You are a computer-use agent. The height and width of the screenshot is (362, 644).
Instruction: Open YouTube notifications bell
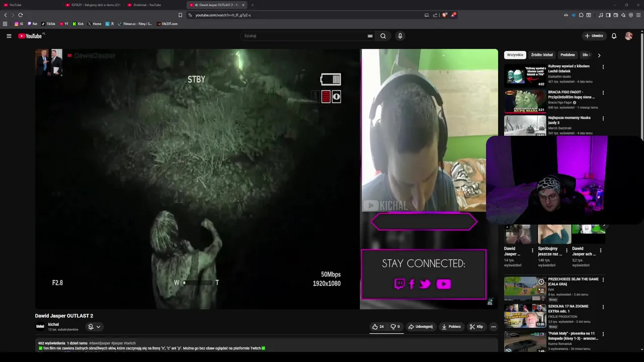coord(614,36)
